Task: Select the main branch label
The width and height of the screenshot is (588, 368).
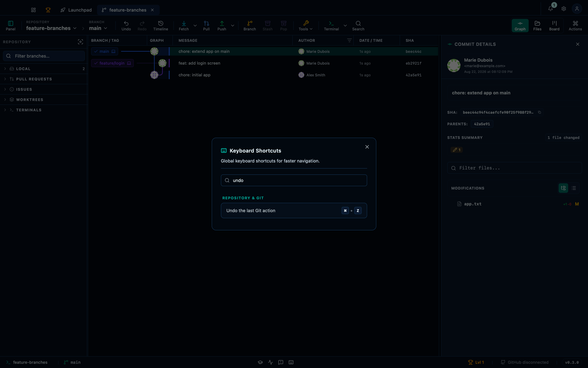Action: coord(105,51)
